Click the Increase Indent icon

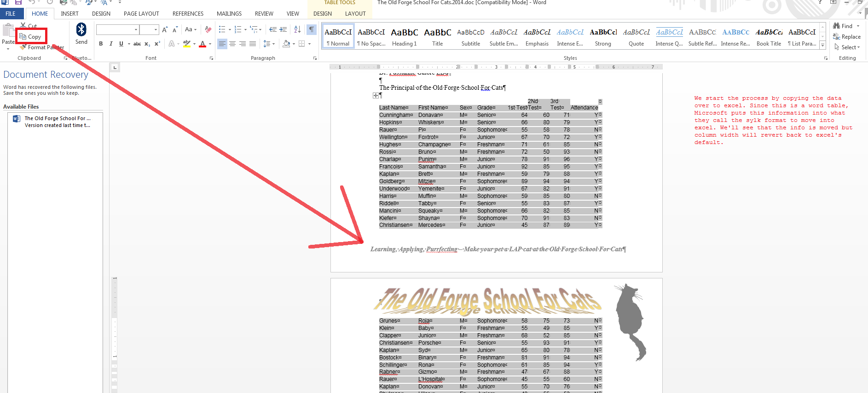[283, 30]
